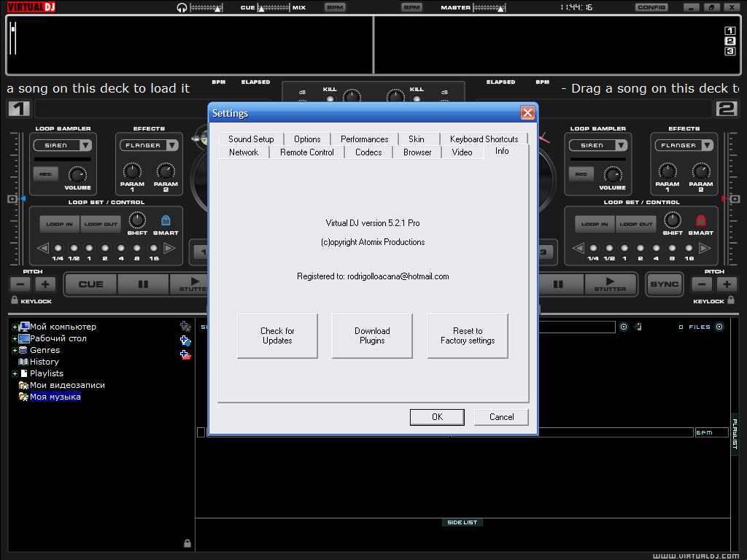Open the Remote Control tab

[x=307, y=152]
